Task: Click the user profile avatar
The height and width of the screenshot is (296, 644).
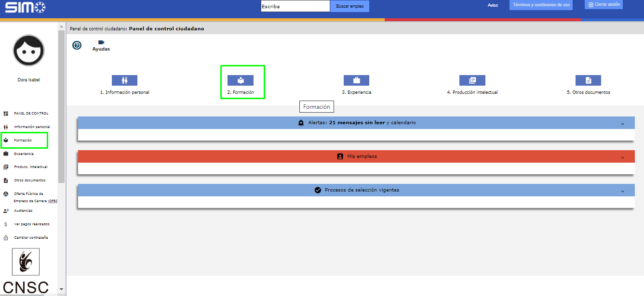Action: point(28,51)
